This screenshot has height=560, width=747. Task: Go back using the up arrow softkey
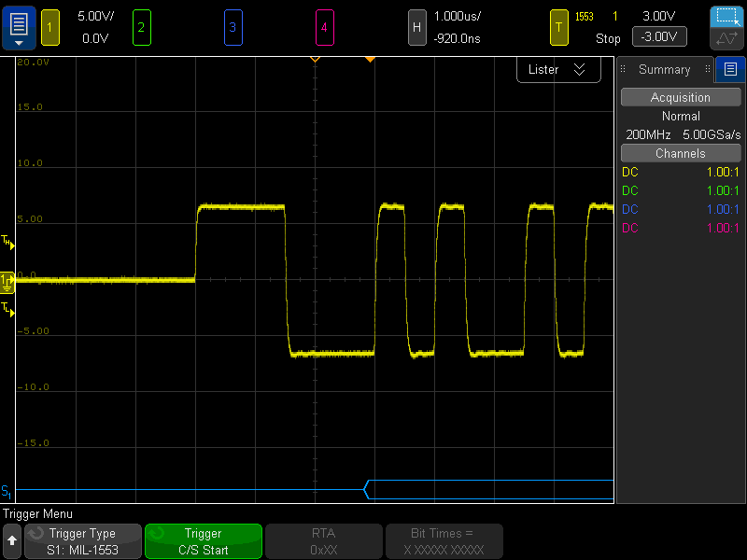coord(12,541)
